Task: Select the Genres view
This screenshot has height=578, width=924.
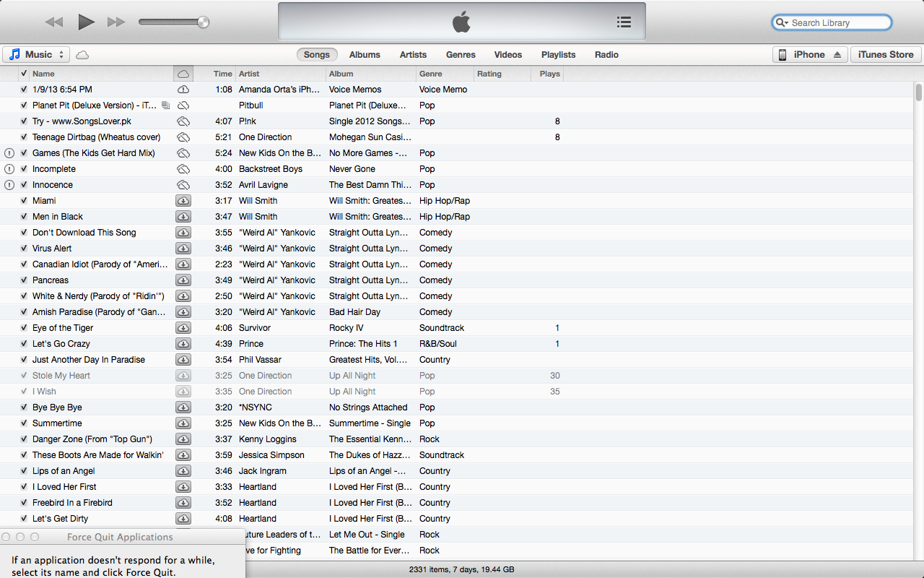Action: (460, 54)
